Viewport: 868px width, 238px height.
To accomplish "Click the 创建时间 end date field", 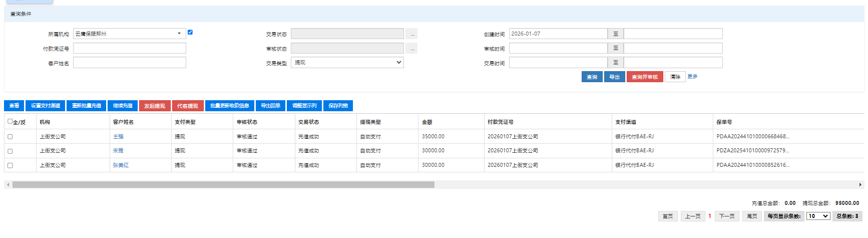I will point(673,34).
